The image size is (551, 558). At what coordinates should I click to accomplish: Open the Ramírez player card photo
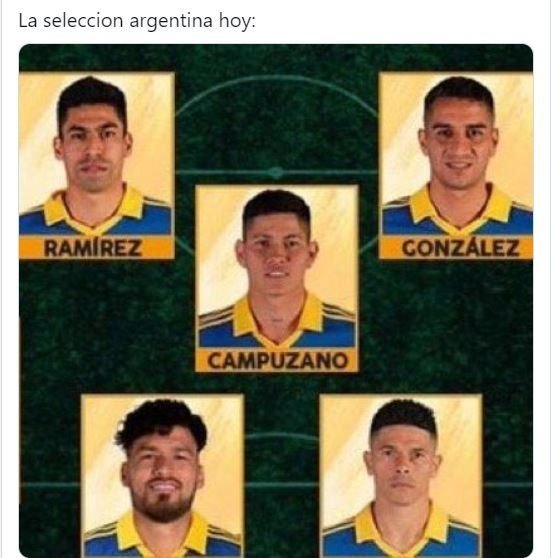point(96,154)
